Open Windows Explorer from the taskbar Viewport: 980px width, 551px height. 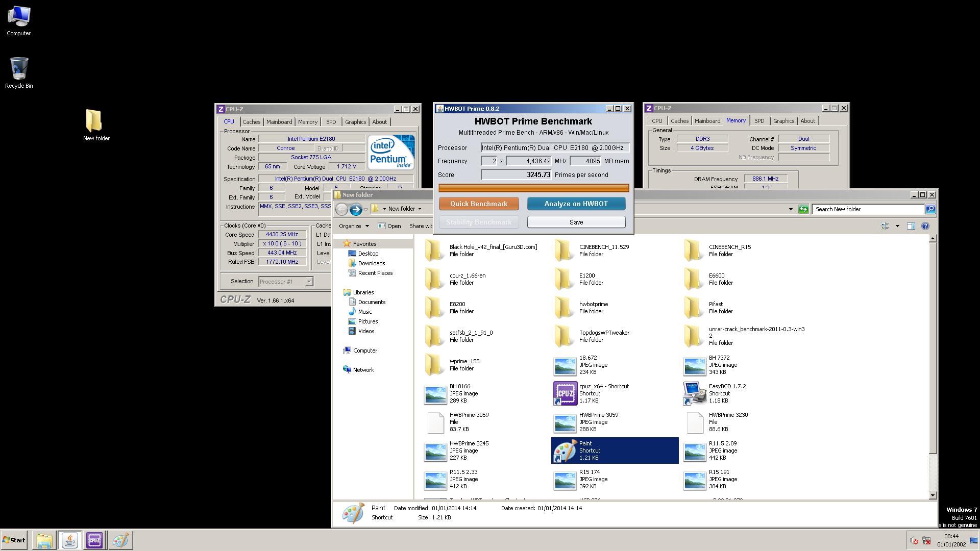[44, 540]
